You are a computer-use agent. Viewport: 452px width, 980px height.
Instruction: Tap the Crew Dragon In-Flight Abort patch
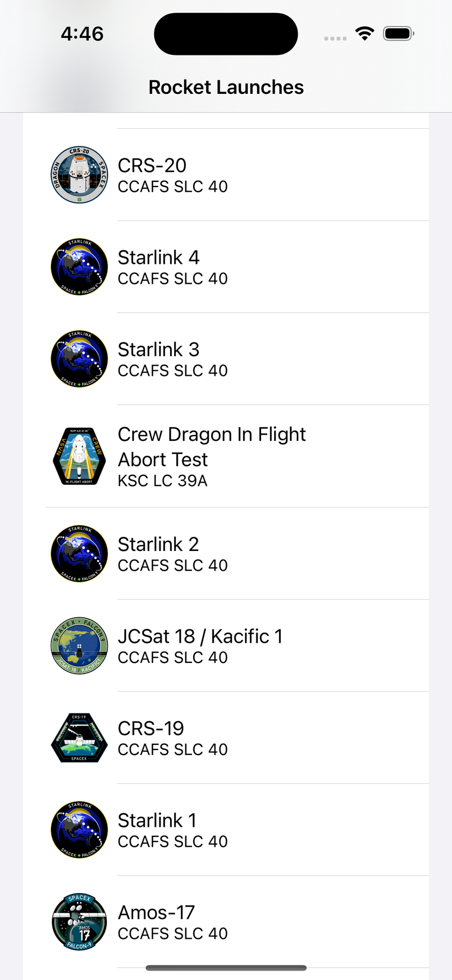[x=79, y=456]
